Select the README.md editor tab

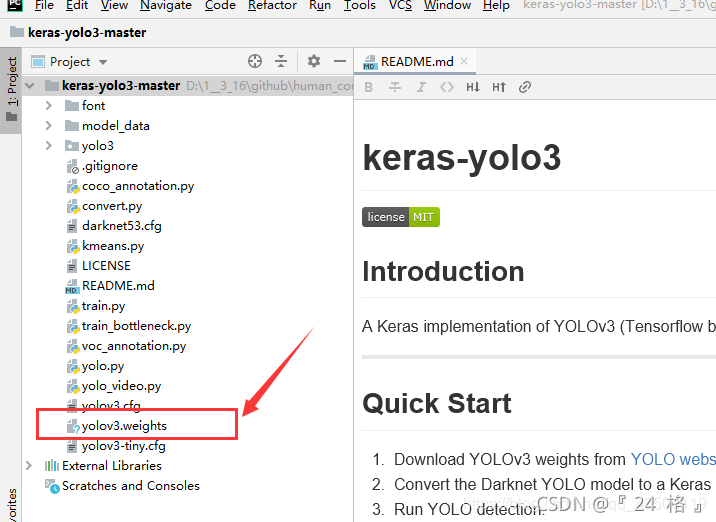point(415,61)
